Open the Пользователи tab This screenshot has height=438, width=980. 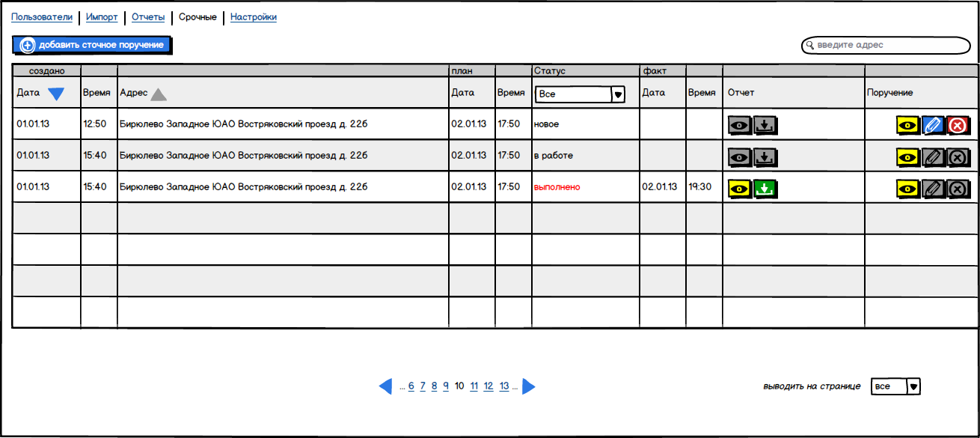pyautogui.click(x=42, y=17)
